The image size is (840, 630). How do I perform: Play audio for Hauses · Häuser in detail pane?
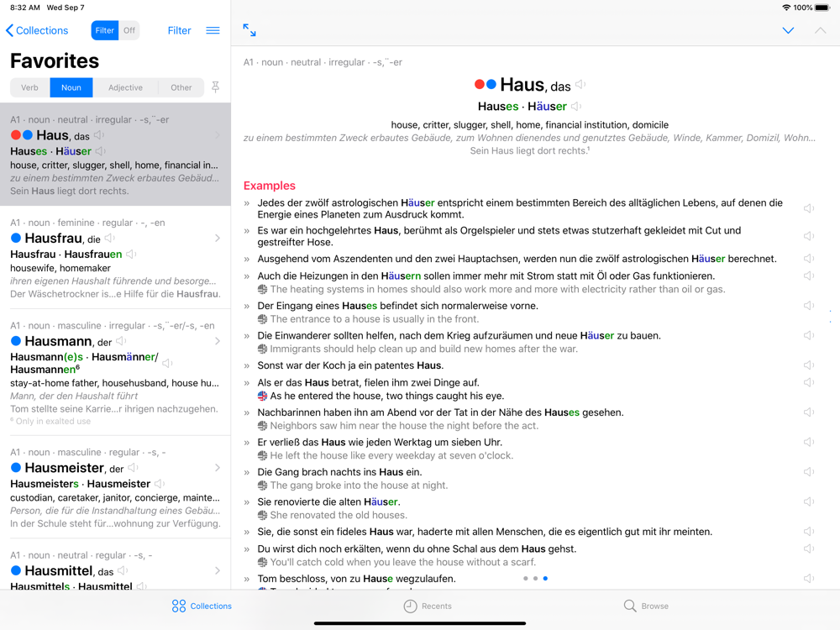coord(576,106)
